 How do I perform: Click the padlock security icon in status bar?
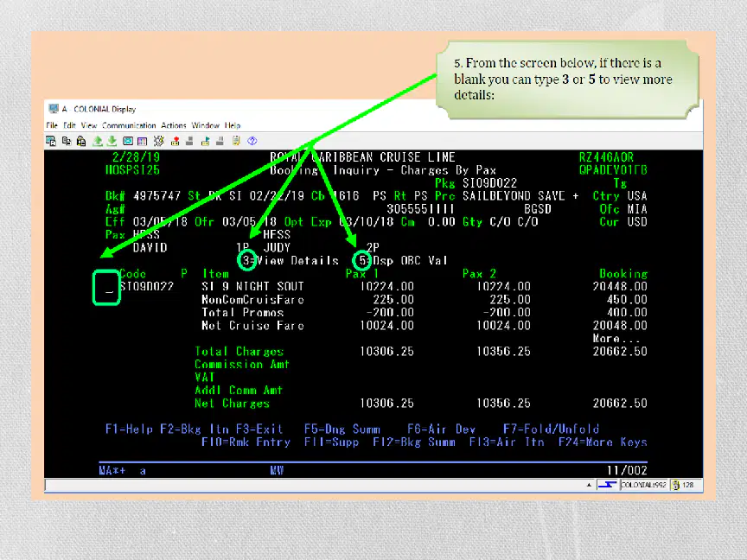point(675,485)
